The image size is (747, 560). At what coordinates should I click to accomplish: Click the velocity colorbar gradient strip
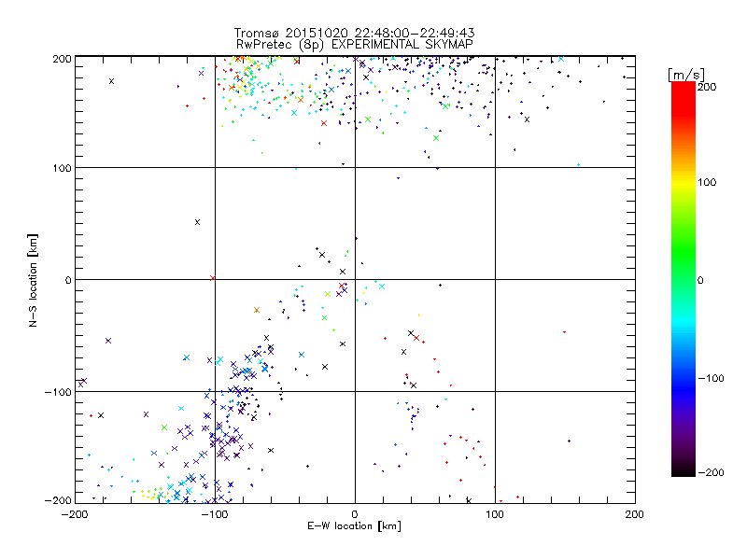click(684, 279)
